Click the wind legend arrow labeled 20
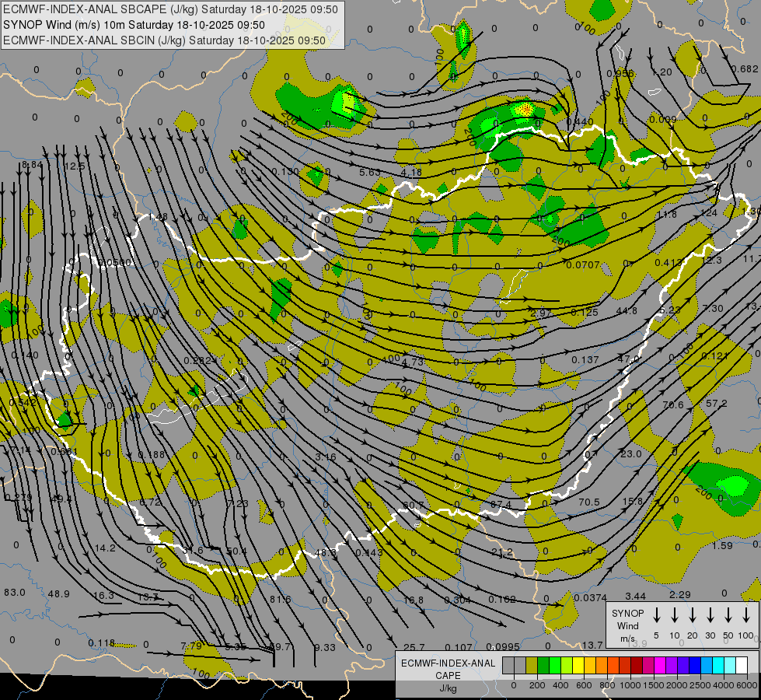 [x=692, y=614]
